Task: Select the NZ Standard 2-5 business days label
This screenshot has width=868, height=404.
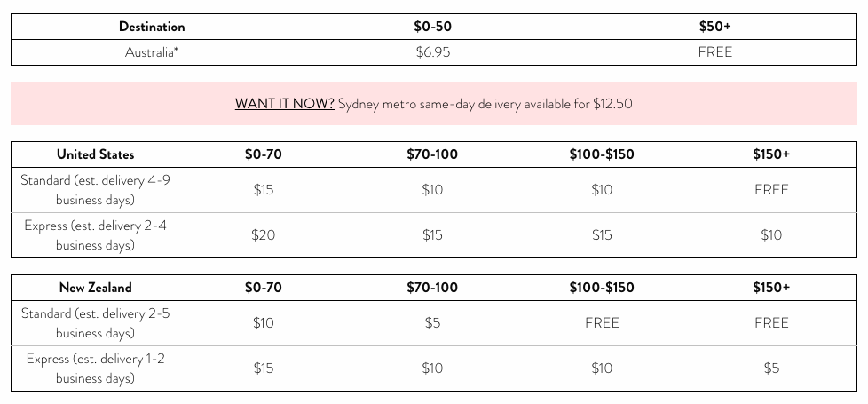Action: pyautogui.click(x=95, y=323)
